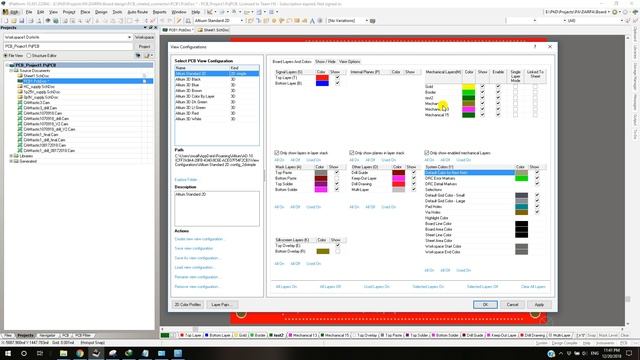Open 2D Color Profiles
The width and height of the screenshot is (640, 360).
188,304
